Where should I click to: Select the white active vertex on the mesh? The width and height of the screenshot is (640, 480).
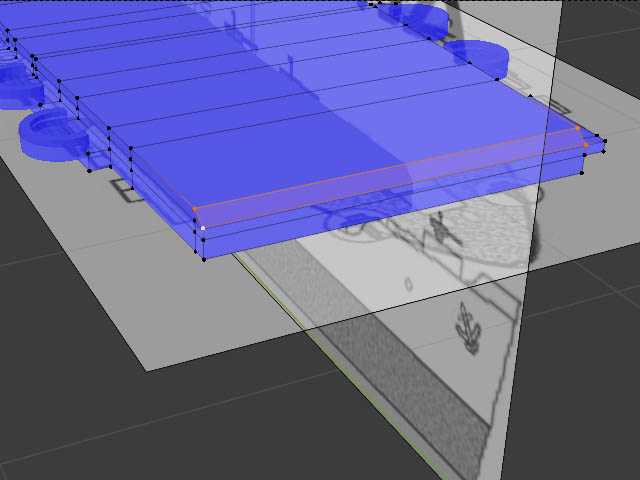203,228
